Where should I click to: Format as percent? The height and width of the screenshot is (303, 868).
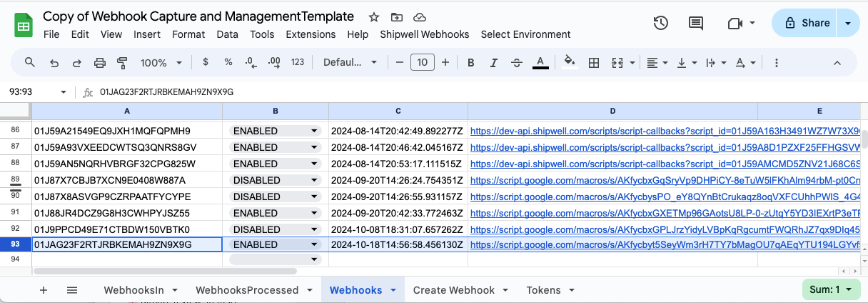228,62
